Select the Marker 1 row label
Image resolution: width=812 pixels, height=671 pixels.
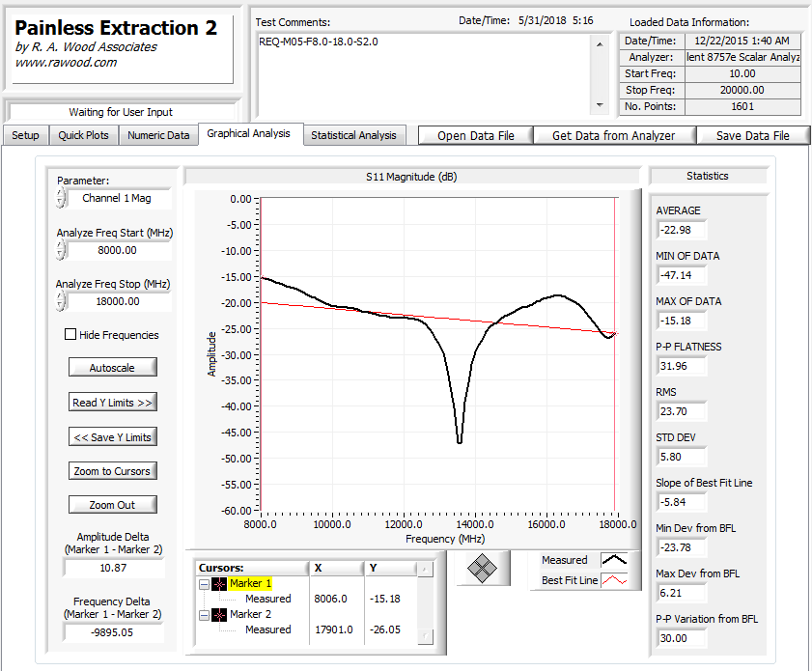250,583
